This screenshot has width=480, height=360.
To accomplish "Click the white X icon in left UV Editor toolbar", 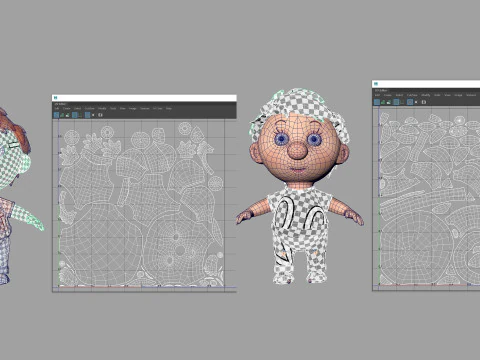I will (x=93, y=115).
